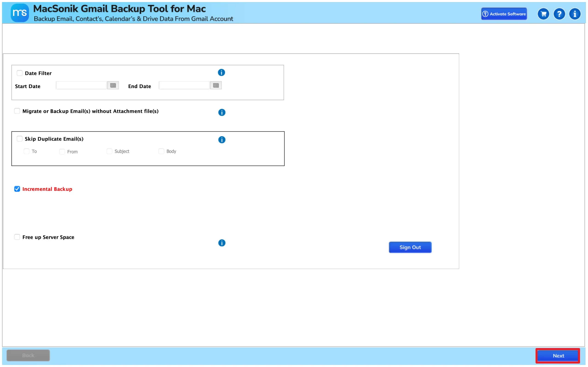Tick the Free up Server Space checkbox
Image resolution: width=588 pixels, height=367 pixels.
17,237
